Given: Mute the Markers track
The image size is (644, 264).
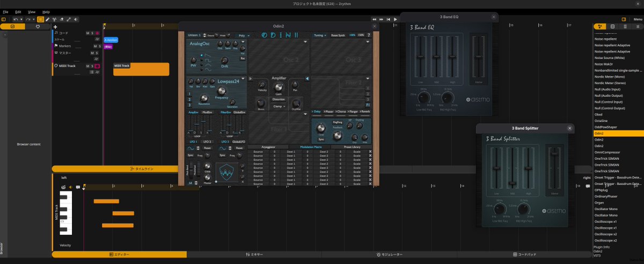Looking at the screenshot, I should point(95,46).
